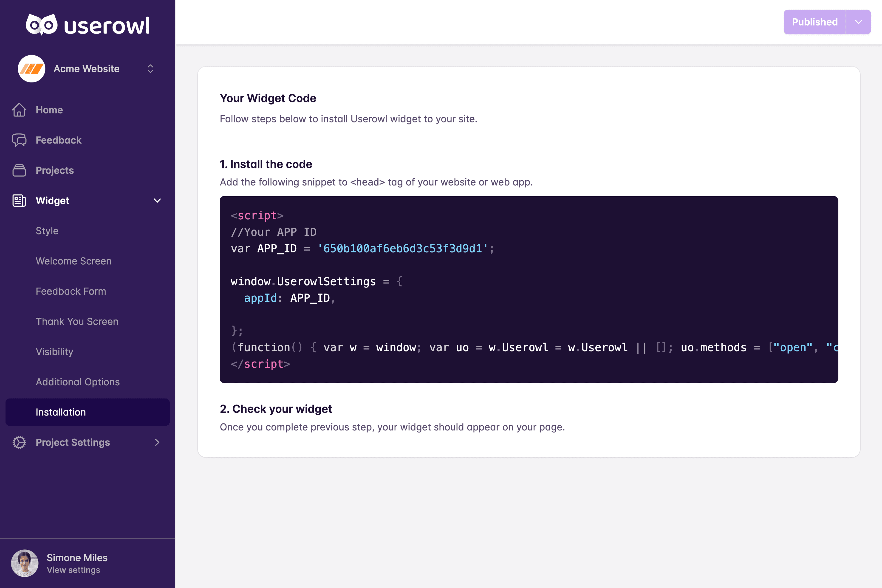Open View settings under Simone Miles
The height and width of the screenshot is (588, 882).
(x=73, y=570)
